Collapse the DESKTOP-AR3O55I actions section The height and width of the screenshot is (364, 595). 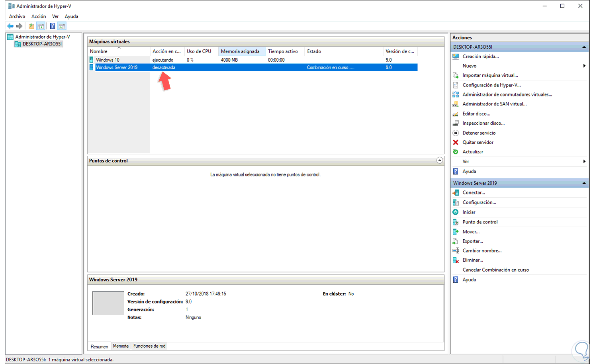(x=584, y=47)
